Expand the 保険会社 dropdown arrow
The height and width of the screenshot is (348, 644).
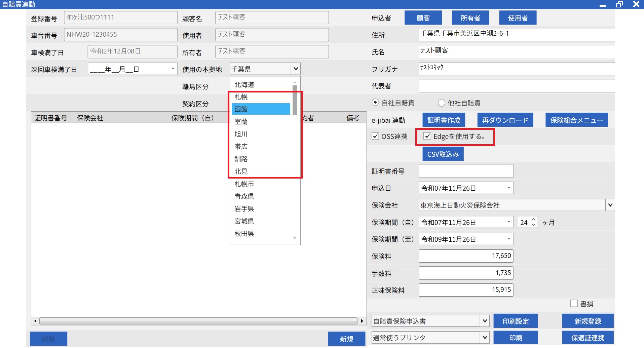(610, 205)
